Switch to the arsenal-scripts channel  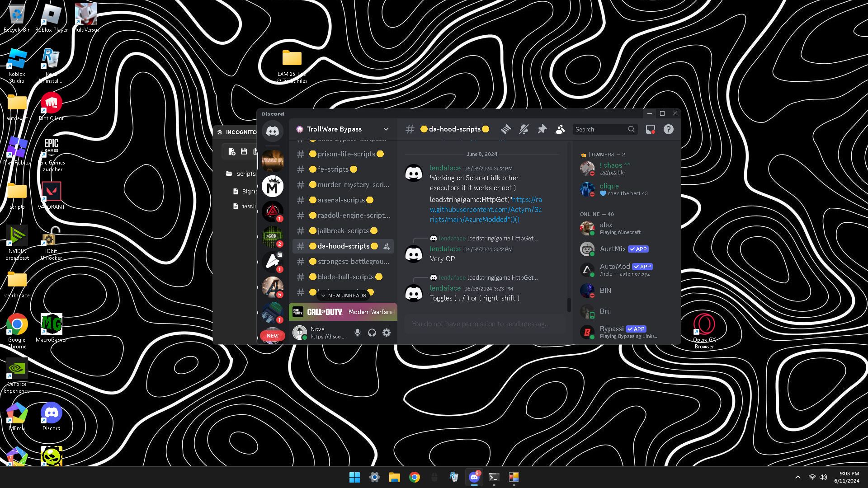tap(341, 200)
